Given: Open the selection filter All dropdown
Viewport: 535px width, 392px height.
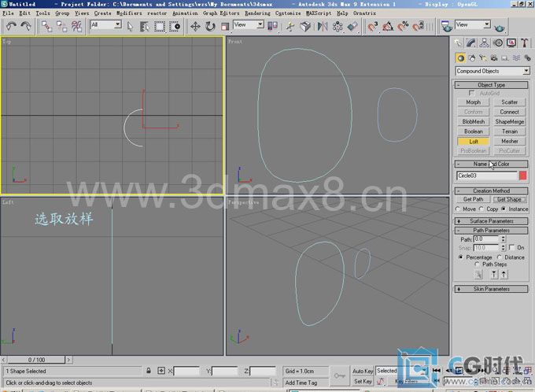Looking at the screenshot, I should coord(105,24).
